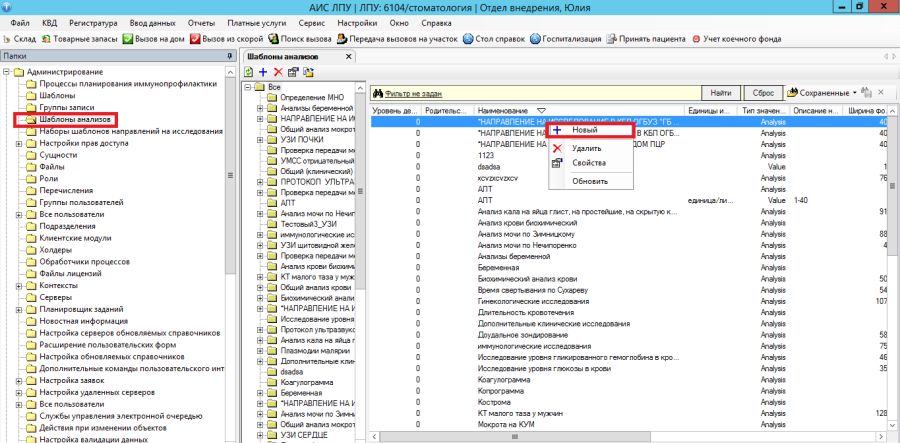900x443 pixels.
Task: Launch Вызов на дом from toolbar
Action: (153, 39)
